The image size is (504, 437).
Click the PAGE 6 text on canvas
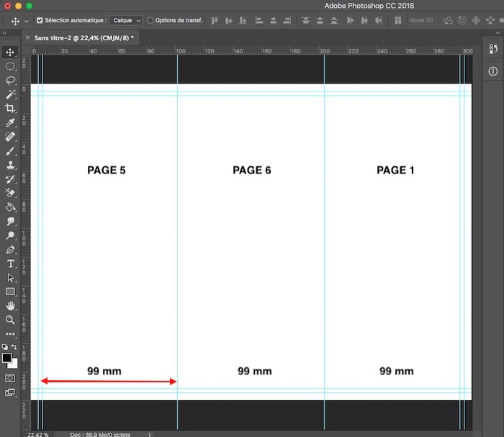252,170
